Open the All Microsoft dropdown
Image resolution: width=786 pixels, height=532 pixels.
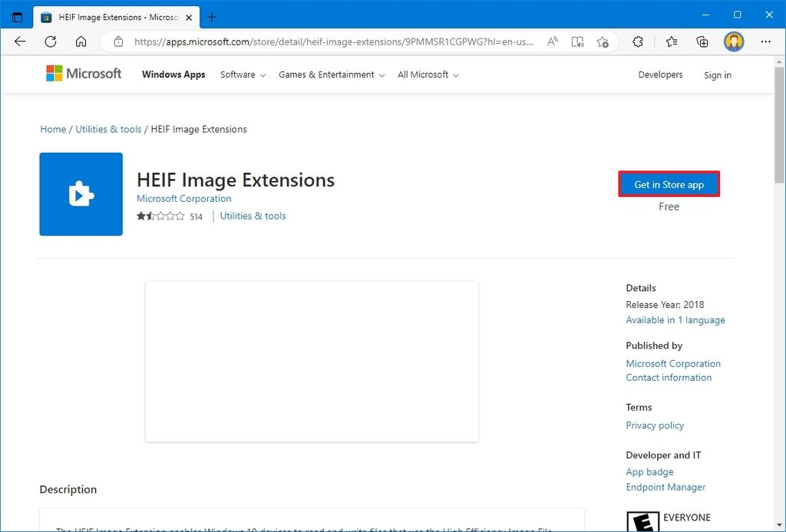(x=427, y=74)
